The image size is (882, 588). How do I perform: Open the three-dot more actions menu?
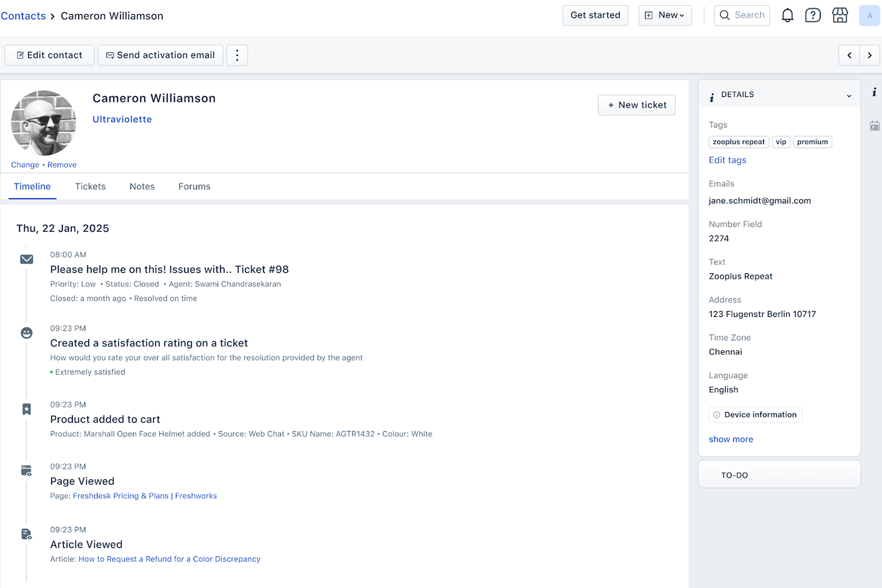pyautogui.click(x=237, y=55)
